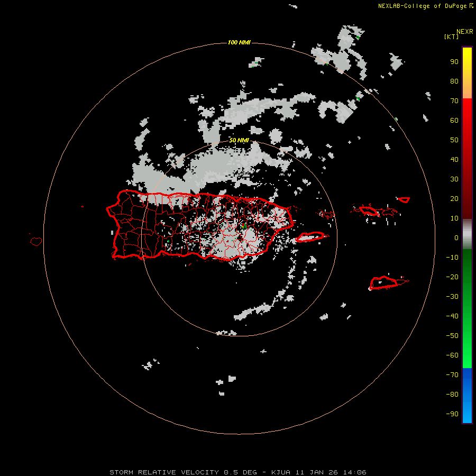Click the 'KJUA 11 JAN 26 14:06' timestamp
Screen dimensions: 476x476
point(319,472)
